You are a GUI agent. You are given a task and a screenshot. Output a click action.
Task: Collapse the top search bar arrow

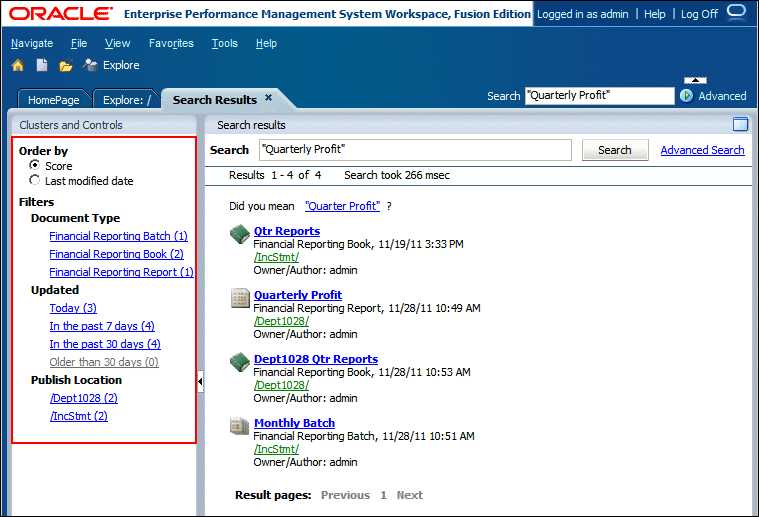(x=695, y=80)
